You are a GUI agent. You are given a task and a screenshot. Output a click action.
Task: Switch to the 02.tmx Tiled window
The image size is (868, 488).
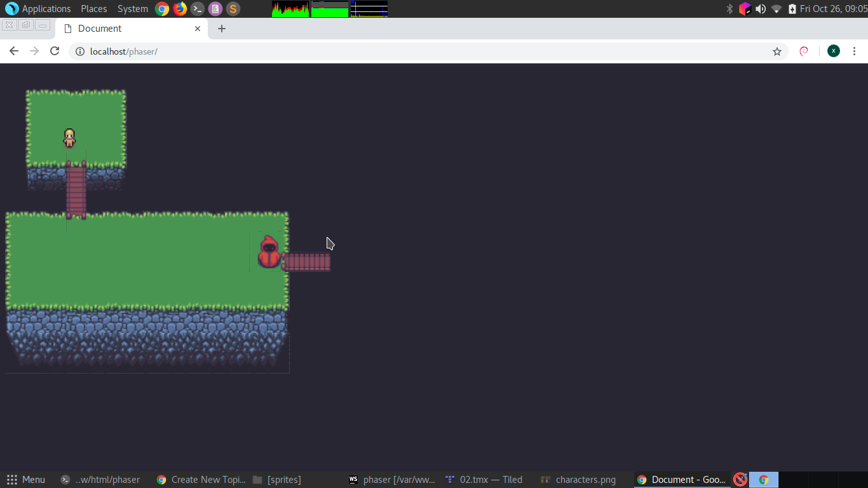click(484, 480)
